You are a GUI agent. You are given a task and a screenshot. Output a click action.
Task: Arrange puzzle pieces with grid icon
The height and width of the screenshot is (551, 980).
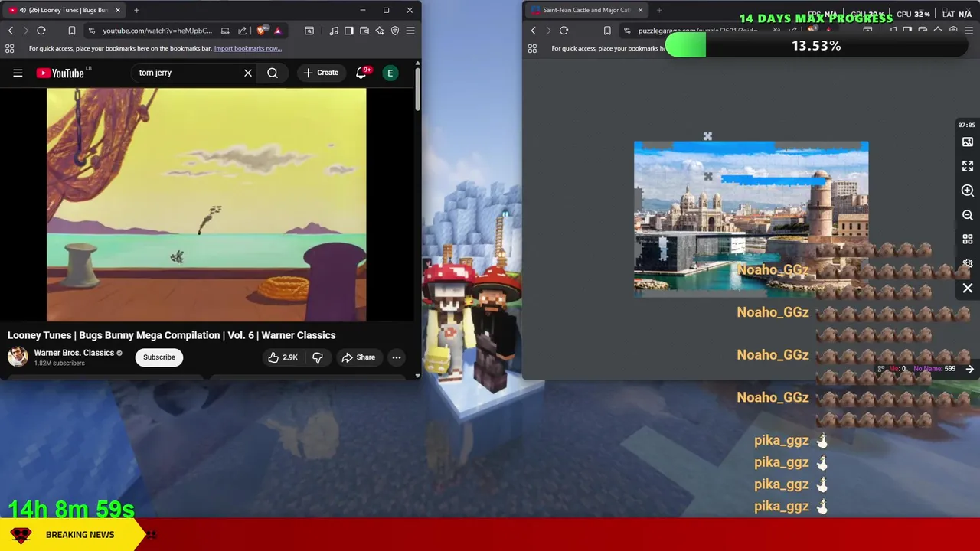tap(968, 240)
